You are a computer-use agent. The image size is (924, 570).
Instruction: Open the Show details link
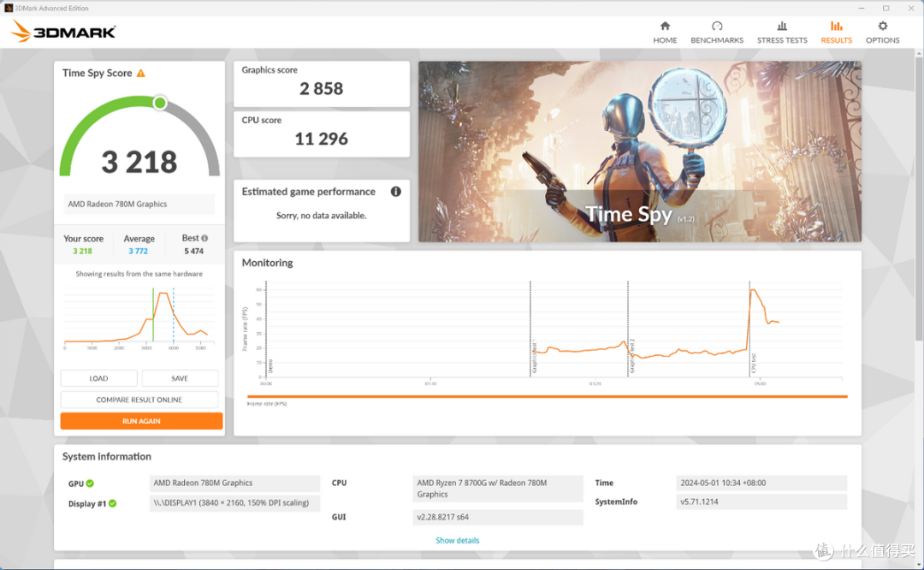pos(457,540)
